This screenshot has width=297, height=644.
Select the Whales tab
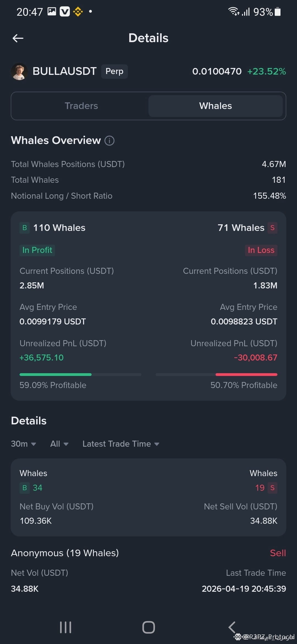(x=216, y=106)
